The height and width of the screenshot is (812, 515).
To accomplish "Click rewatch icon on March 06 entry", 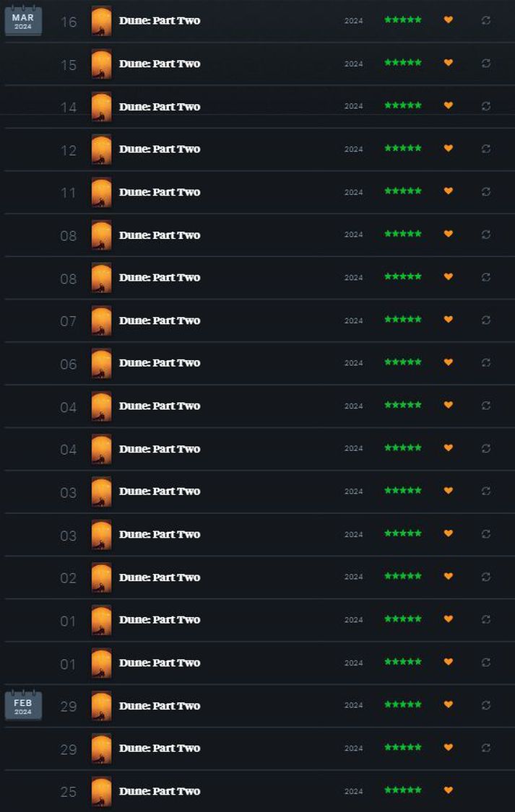I will click(486, 362).
